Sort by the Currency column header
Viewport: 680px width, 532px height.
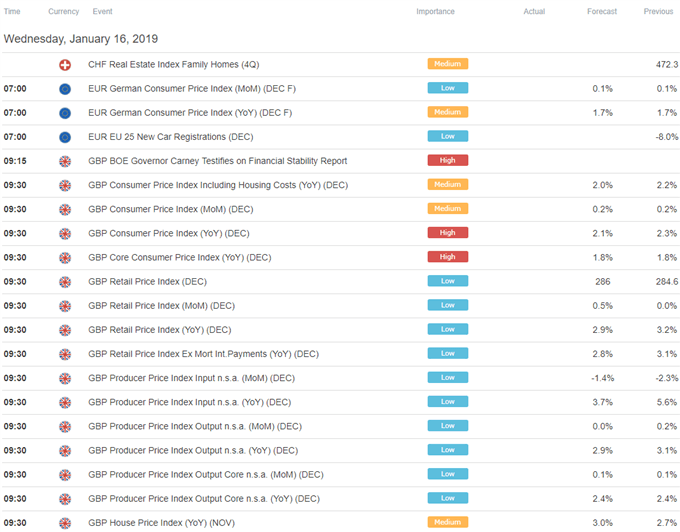63,12
